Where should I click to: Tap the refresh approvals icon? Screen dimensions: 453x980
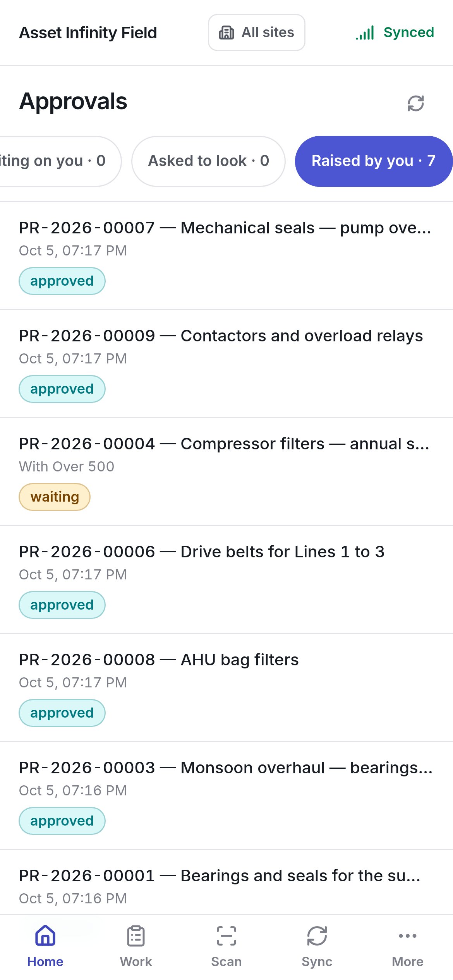click(415, 103)
